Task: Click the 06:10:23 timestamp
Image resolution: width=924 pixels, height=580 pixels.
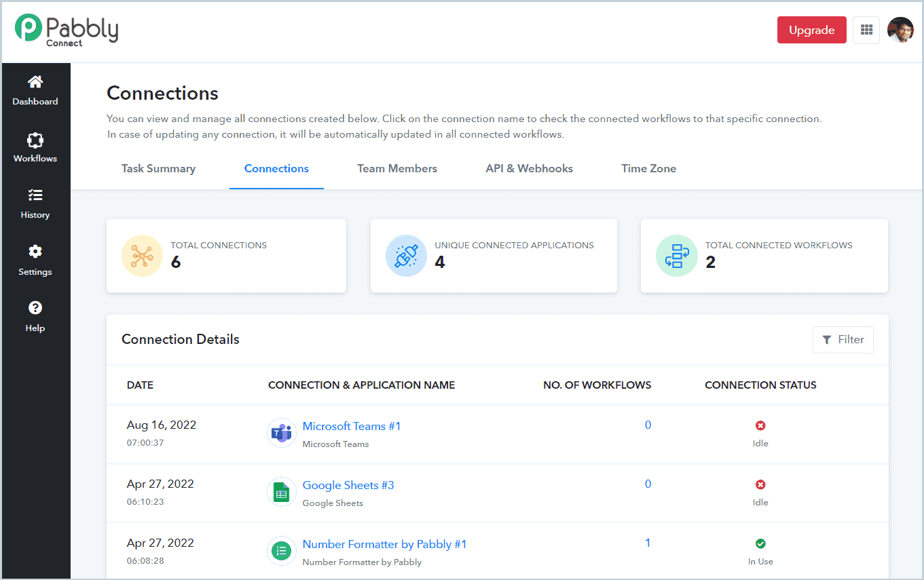Action: (x=145, y=502)
